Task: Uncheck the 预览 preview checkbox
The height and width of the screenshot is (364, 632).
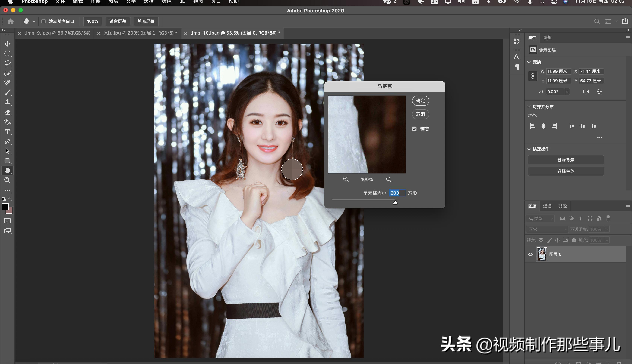Action: [414, 129]
